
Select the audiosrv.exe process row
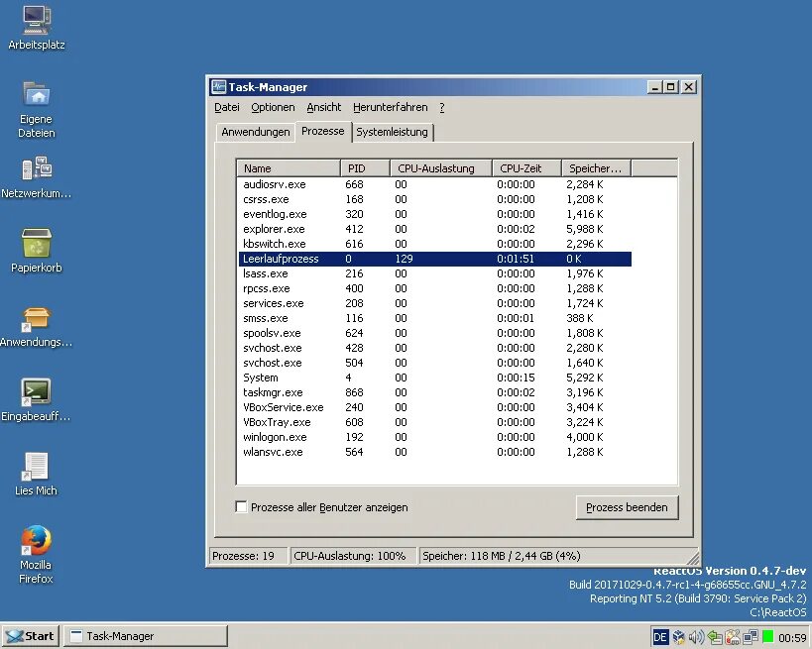click(x=435, y=184)
